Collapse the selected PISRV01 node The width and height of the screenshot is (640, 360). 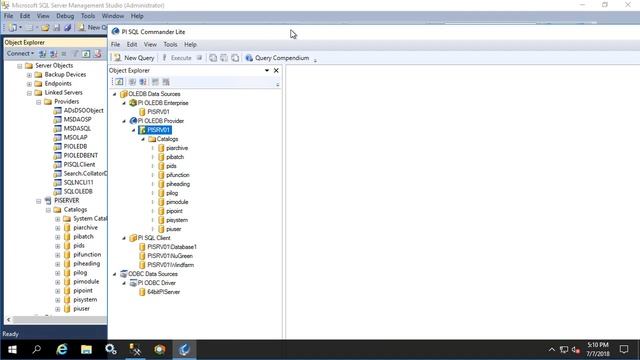[x=133, y=130]
